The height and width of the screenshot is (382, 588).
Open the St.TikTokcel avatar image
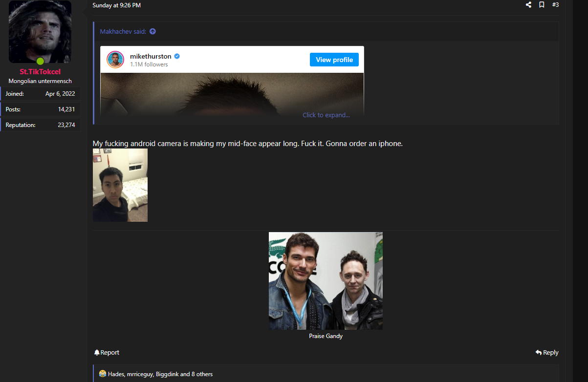pyautogui.click(x=40, y=32)
